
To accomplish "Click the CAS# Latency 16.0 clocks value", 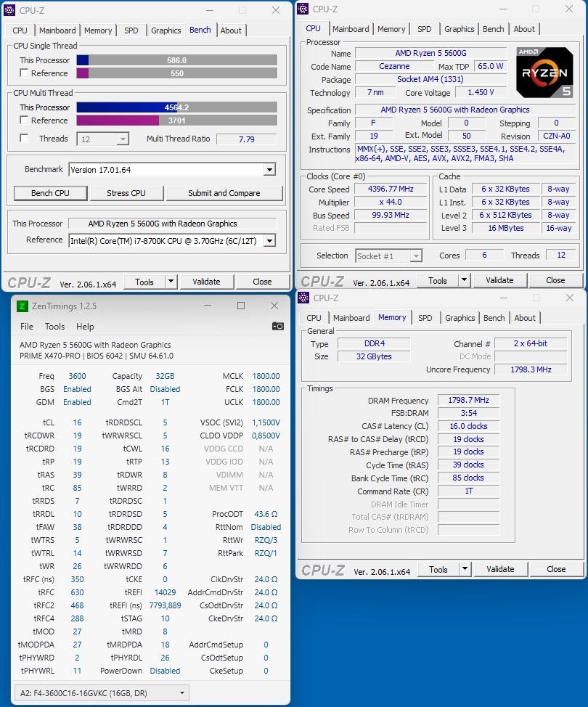I will [468, 426].
